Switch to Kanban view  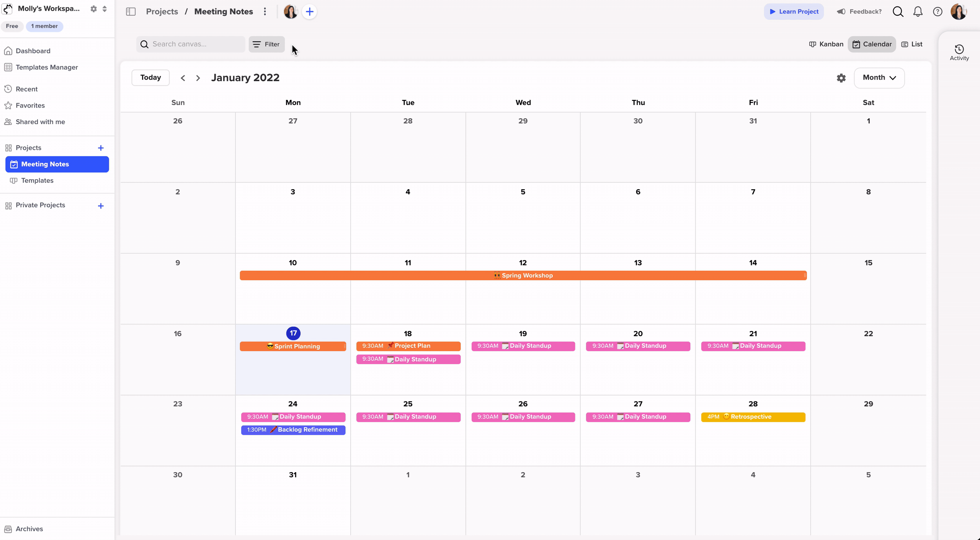coord(826,44)
